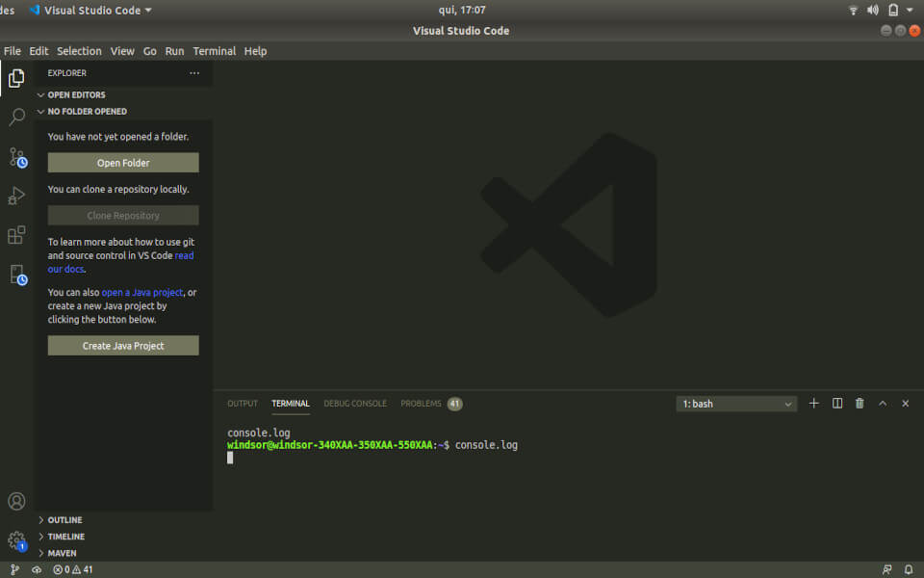Screen dimensions: 924x578
Task: Click the first 'console.log' output line in terminal
Action: [259, 433]
